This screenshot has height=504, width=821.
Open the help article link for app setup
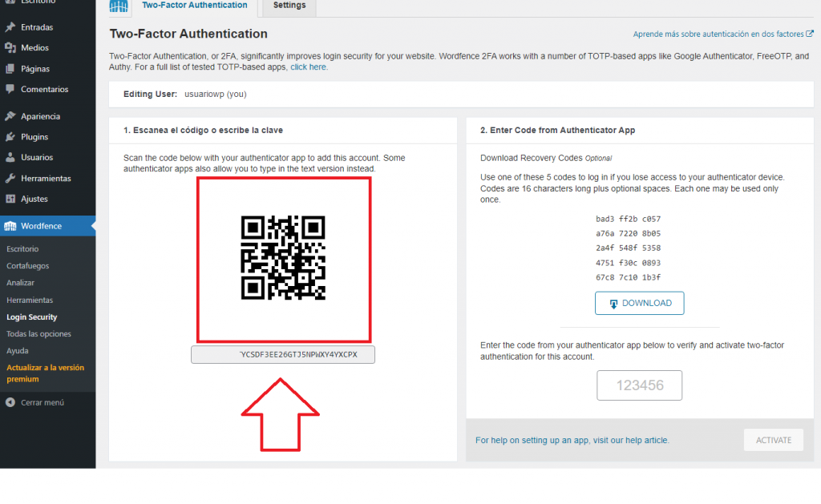tap(572, 440)
